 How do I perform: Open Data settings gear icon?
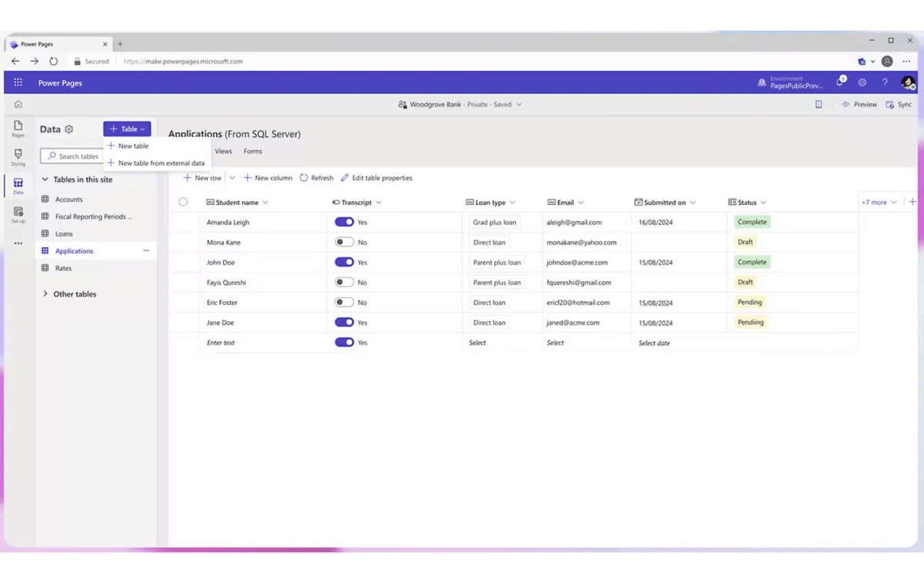click(x=69, y=129)
